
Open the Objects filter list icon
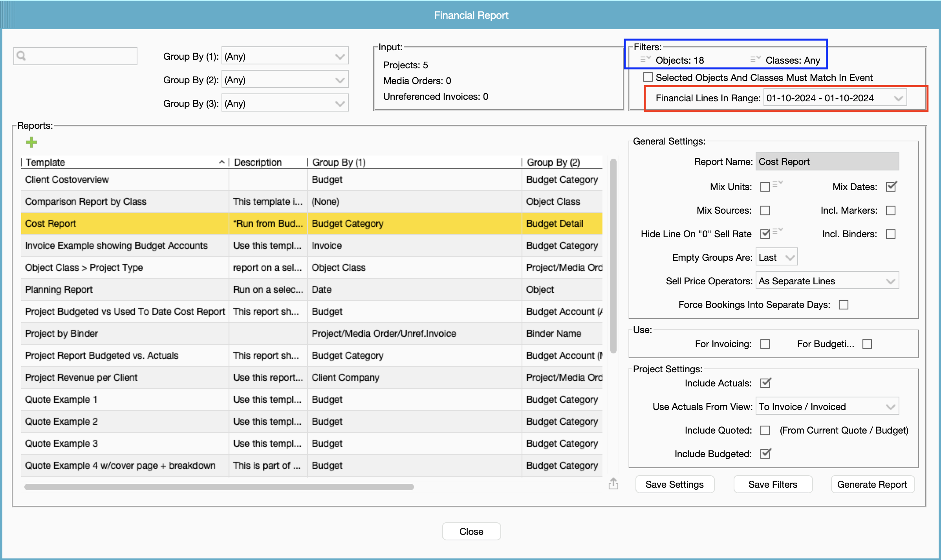click(645, 59)
